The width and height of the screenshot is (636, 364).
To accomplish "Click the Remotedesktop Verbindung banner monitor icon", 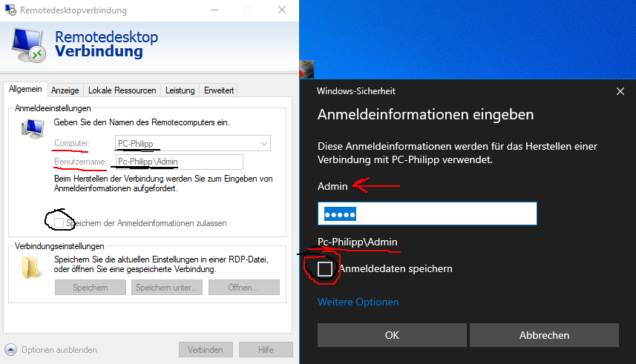I will pos(28,45).
